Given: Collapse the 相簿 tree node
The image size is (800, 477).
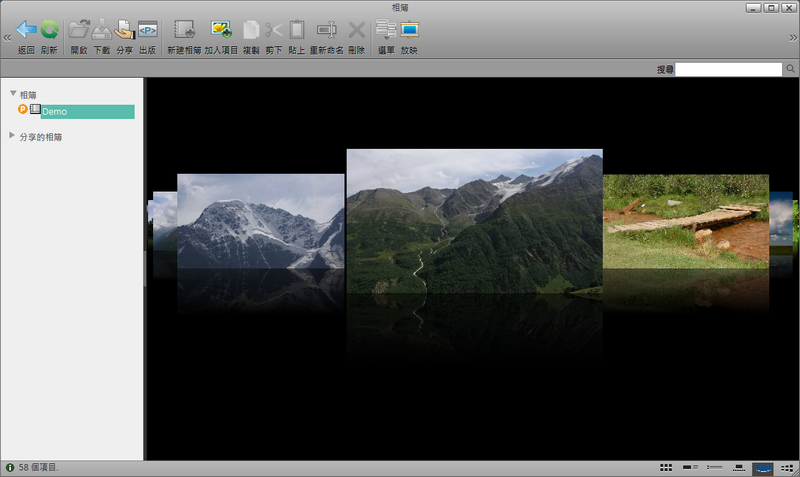Looking at the screenshot, I should [x=13, y=94].
